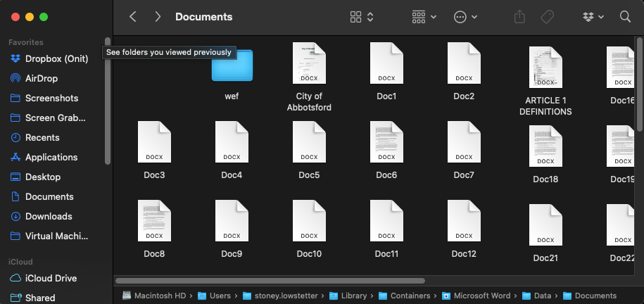
Task: Select the Doc8 document thumbnail
Action: [x=154, y=220]
